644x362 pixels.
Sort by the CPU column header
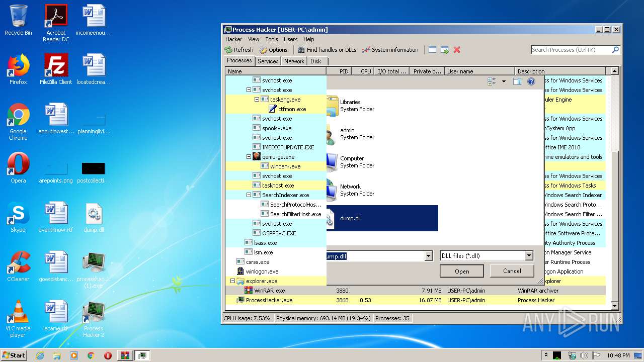click(x=362, y=71)
